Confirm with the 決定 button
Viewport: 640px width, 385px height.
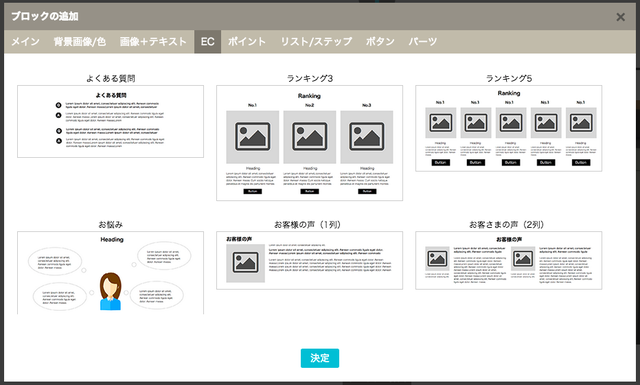(320, 358)
